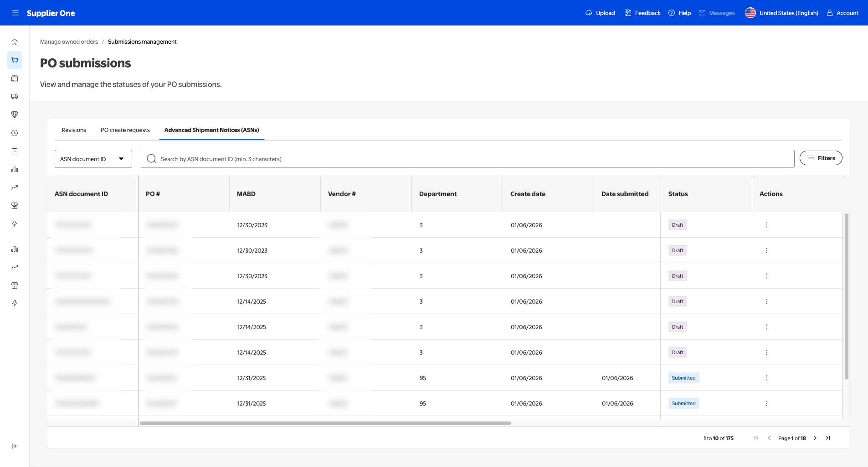Screen dimensions: 868x467
Task: Select the diamond icon in sidebar
Action: pyautogui.click(x=15, y=115)
